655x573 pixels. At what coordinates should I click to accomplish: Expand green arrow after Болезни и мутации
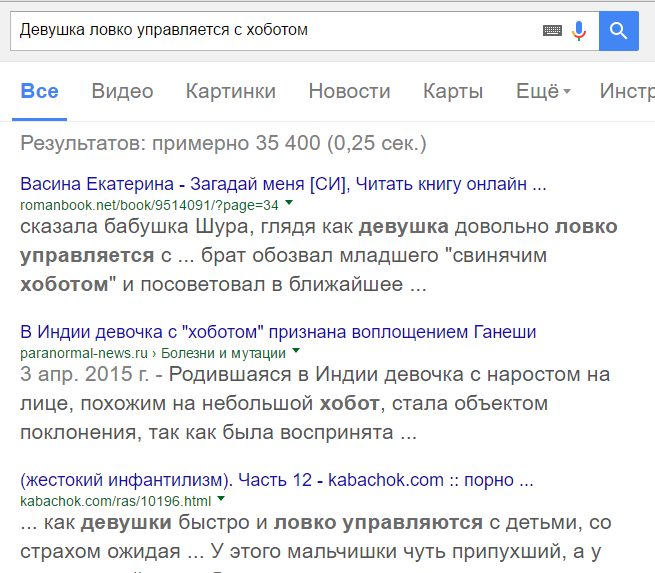click(x=296, y=353)
